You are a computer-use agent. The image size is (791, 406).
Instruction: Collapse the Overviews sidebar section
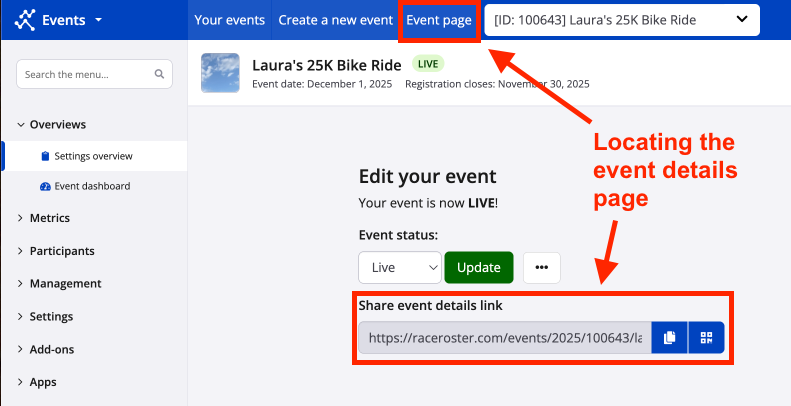click(x=58, y=125)
